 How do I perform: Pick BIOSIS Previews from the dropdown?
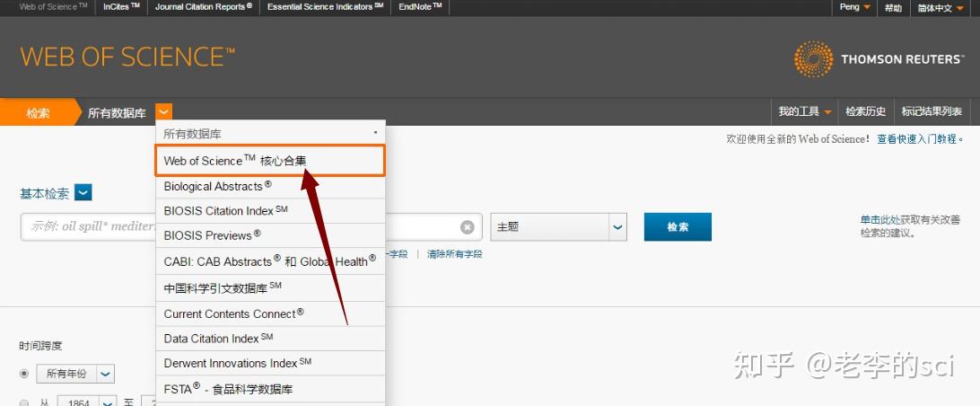click(x=270, y=236)
